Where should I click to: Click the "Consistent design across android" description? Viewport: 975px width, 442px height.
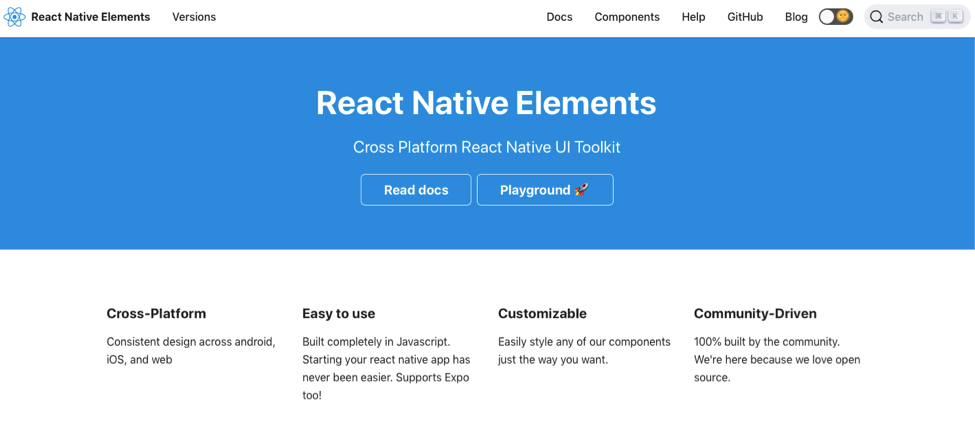[191, 351]
